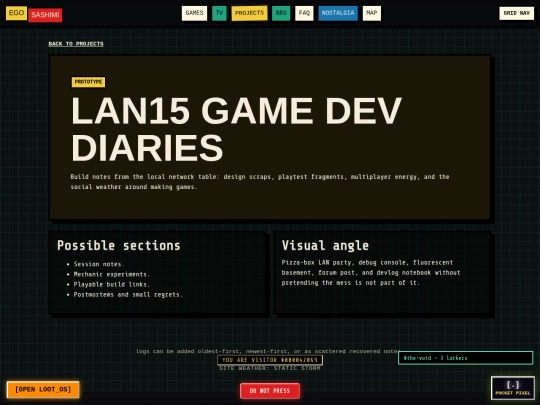Click the Session notes list item

click(x=99, y=264)
